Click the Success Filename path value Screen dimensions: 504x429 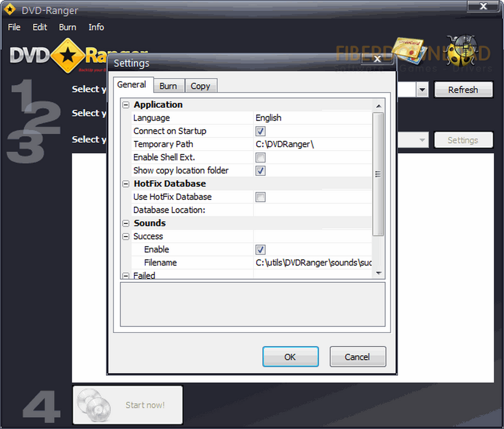pyautogui.click(x=313, y=263)
